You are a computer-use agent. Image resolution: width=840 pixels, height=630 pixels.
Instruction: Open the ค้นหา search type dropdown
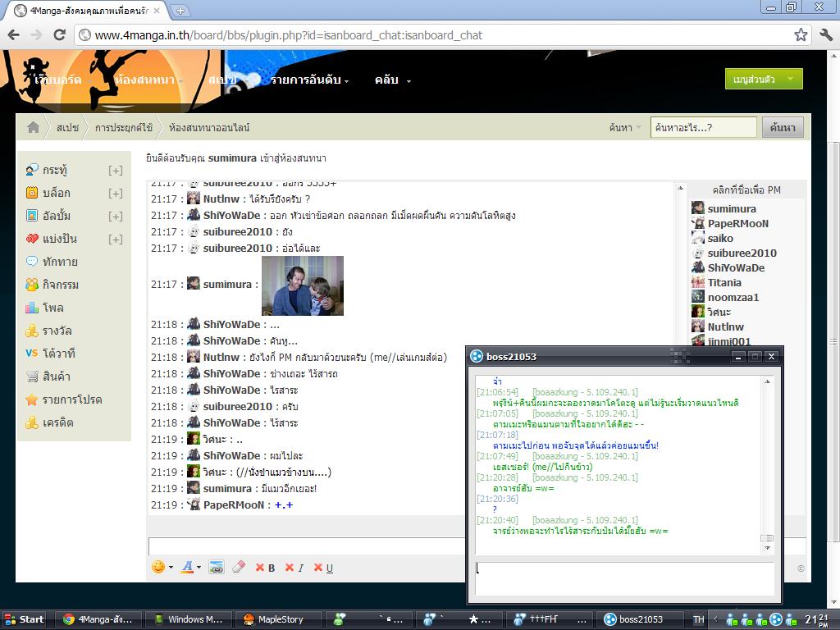pos(624,127)
